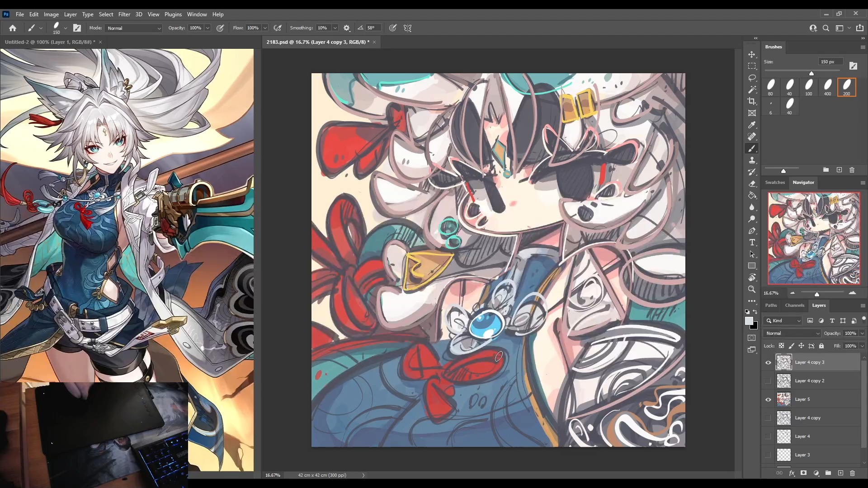Screen dimensions: 868x488
Task: Select the Zoom tool in toolbar
Action: [x=752, y=289]
